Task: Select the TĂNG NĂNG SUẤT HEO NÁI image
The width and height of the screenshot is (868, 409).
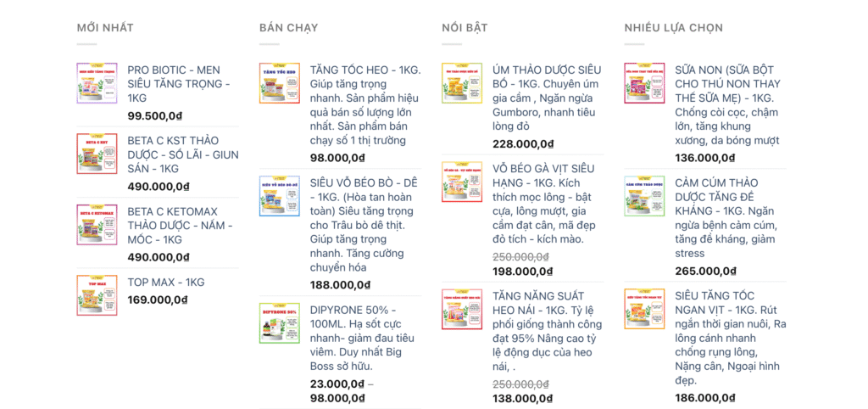Action: pyautogui.click(x=461, y=309)
